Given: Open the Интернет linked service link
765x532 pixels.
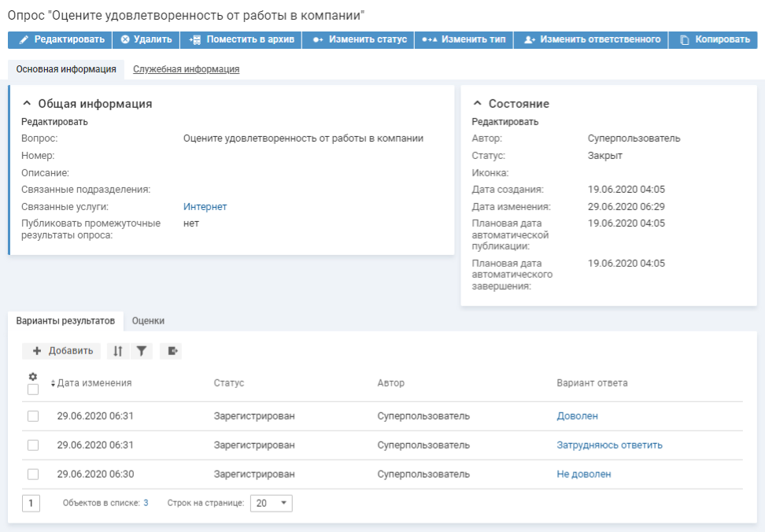Looking at the screenshot, I should 205,207.
